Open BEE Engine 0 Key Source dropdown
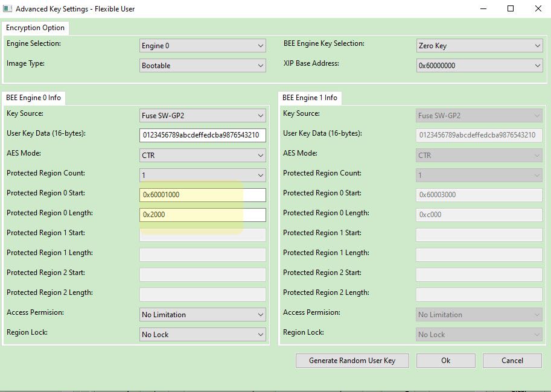The height and width of the screenshot is (392, 551). pos(202,116)
